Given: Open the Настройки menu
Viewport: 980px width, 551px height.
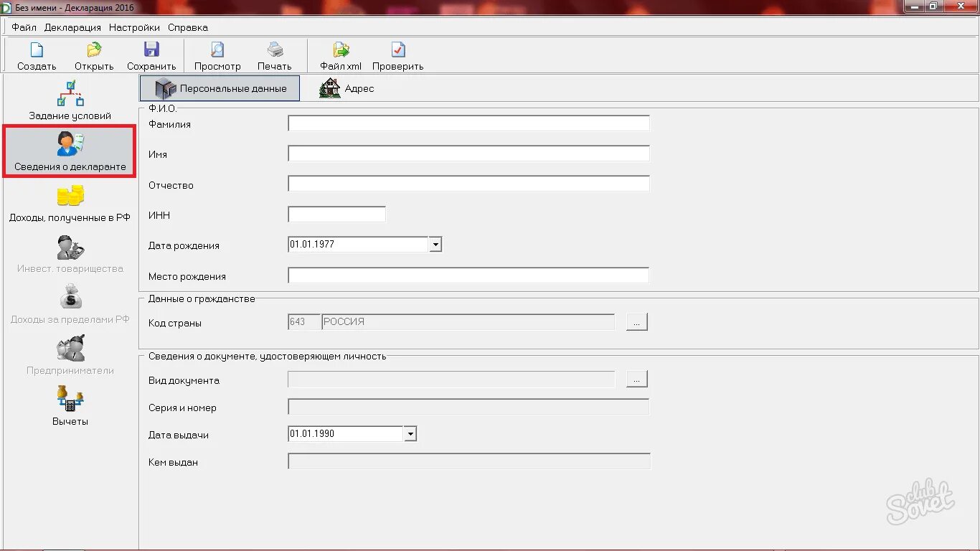Looking at the screenshot, I should tap(134, 27).
